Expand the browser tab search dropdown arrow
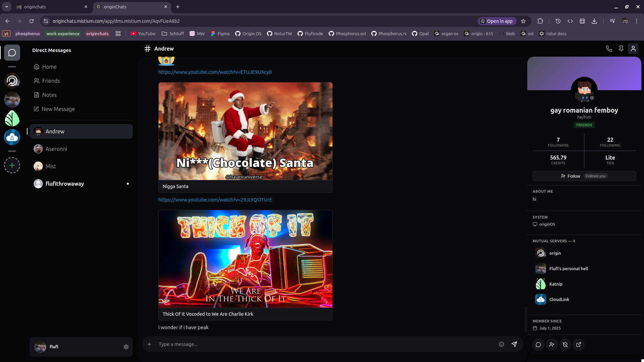Viewport: 644px width, 362px height. click(7, 7)
